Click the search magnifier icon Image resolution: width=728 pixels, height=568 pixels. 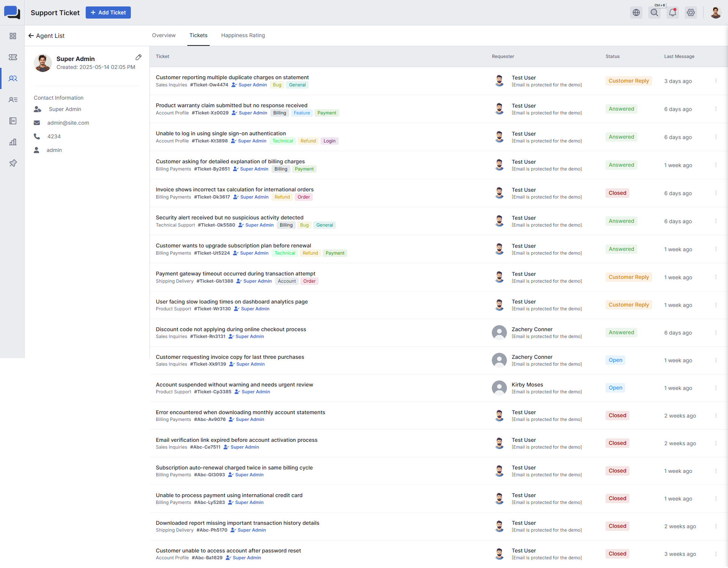(x=654, y=13)
